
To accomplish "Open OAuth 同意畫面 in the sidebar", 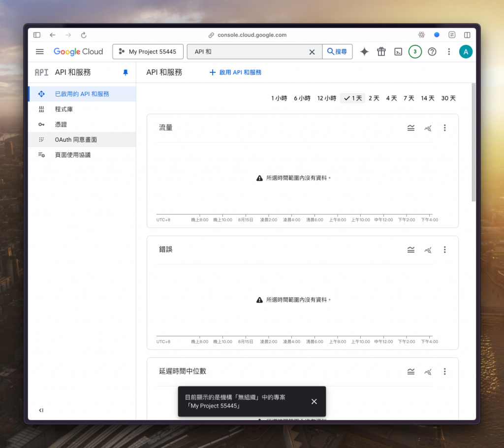I will [82, 140].
